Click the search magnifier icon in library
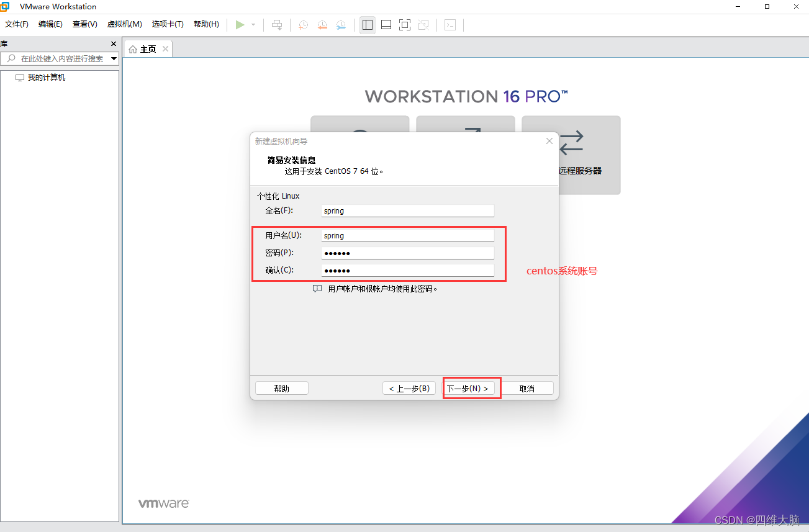The width and height of the screenshot is (809, 532). click(11, 58)
